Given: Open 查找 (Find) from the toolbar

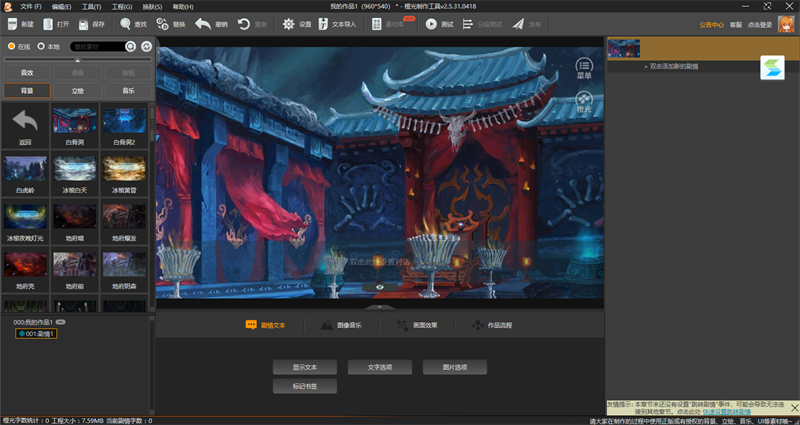Looking at the screenshot, I should 127,23.
